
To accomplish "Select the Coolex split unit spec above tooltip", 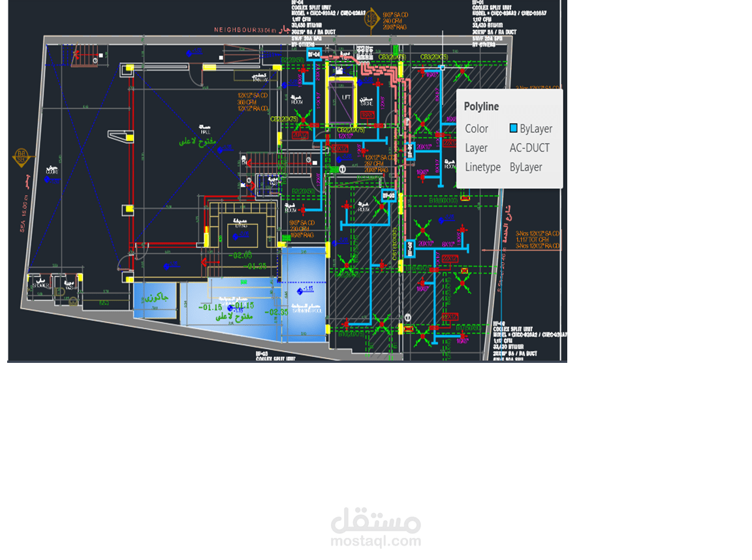I will tap(509, 23).
